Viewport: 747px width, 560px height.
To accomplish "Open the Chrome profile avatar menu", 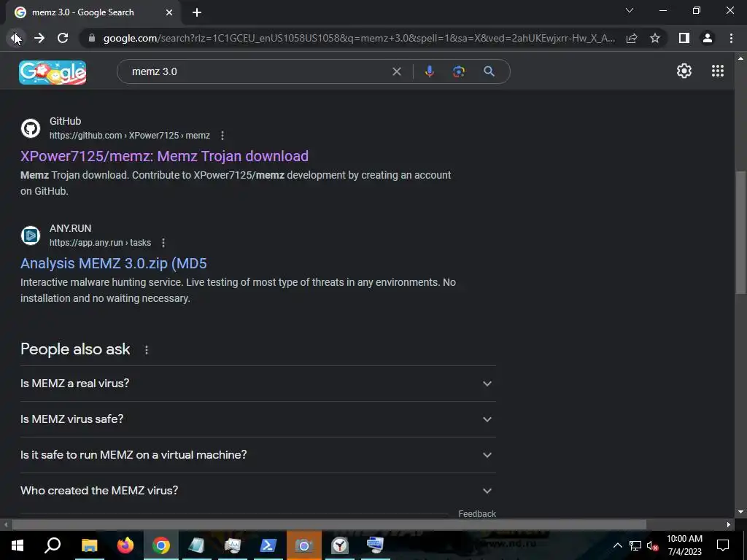I will click(708, 38).
